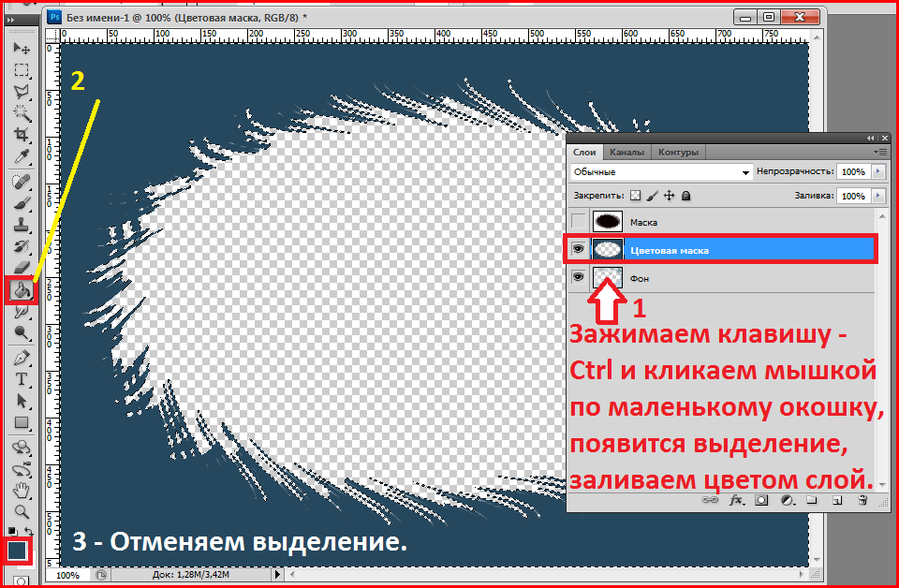Select the Hand tool
The height and width of the screenshot is (588, 899).
coord(22,491)
